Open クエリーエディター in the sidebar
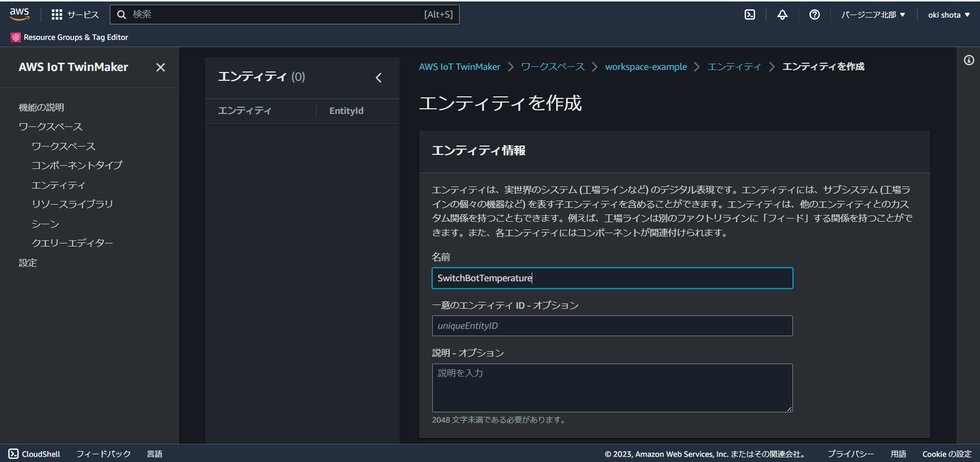The width and height of the screenshot is (980, 462). (x=73, y=243)
